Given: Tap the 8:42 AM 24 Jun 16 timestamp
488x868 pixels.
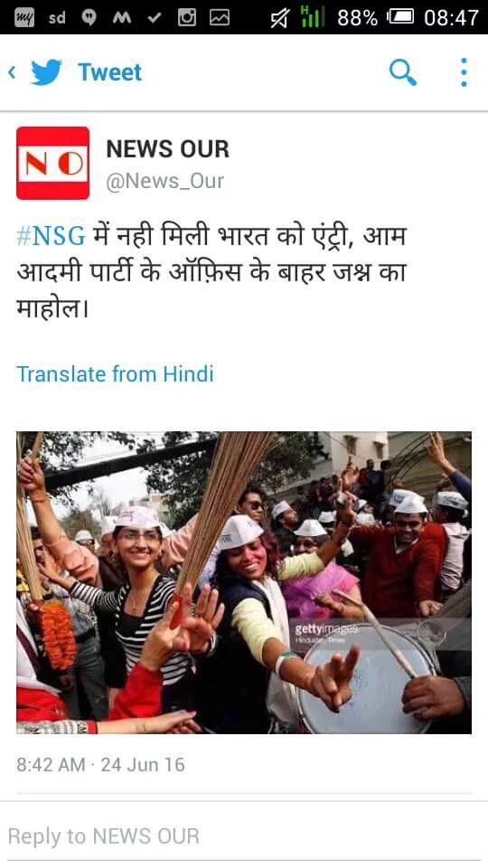Looking at the screenshot, I should click(x=100, y=765).
